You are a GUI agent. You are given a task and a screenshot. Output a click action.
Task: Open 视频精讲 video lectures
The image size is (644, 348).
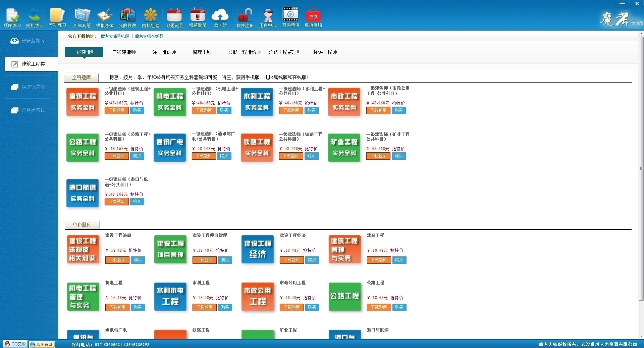[290, 18]
